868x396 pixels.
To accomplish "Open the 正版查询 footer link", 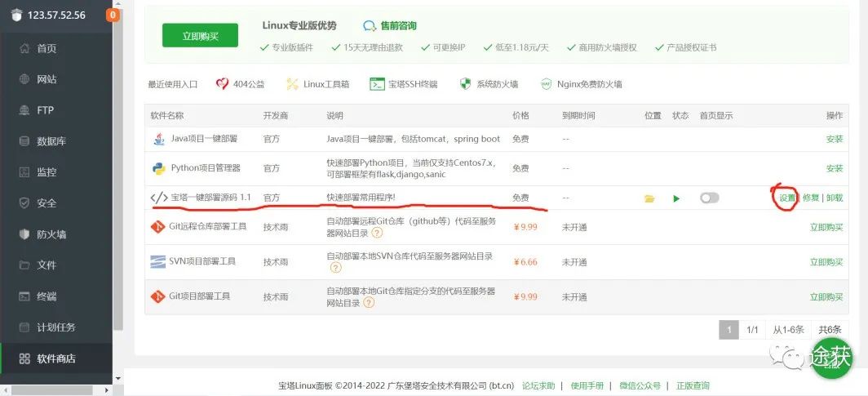I will pos(693,385).
